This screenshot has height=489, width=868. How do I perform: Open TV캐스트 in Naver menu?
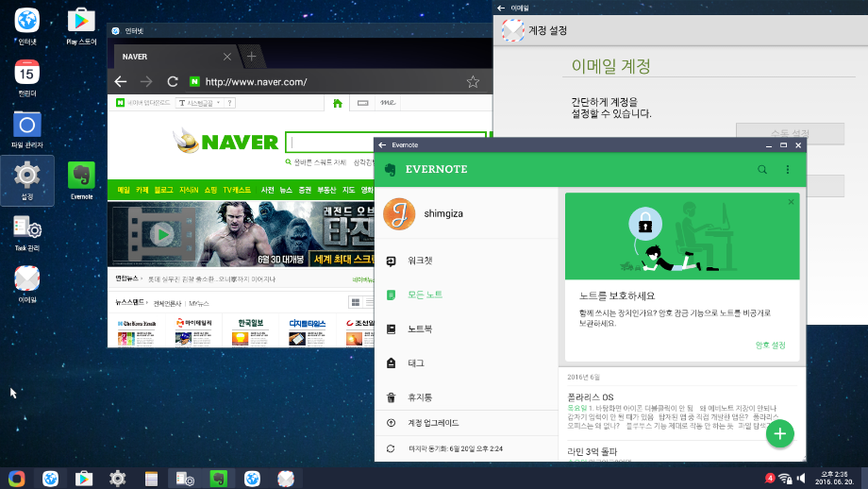coord(237,190)
